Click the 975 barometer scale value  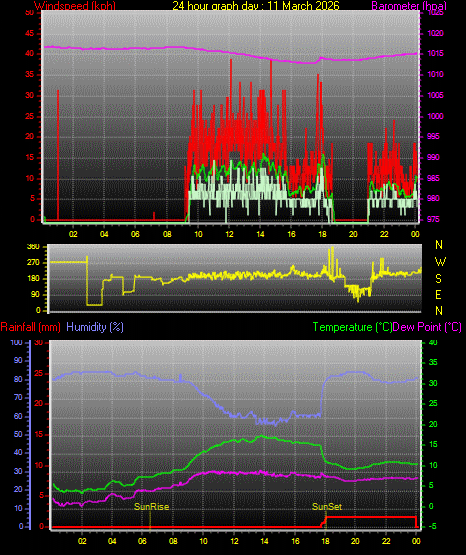433,219
